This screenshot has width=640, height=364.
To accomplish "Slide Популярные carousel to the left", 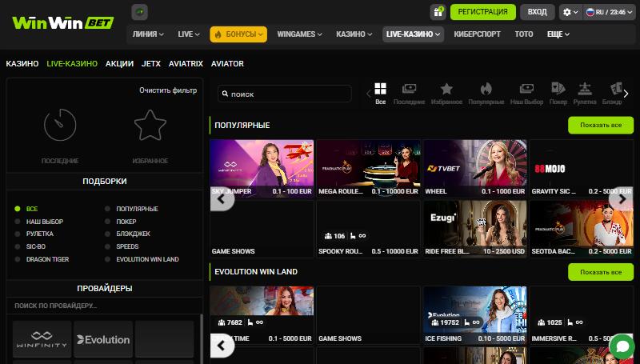I will [222, 198].
